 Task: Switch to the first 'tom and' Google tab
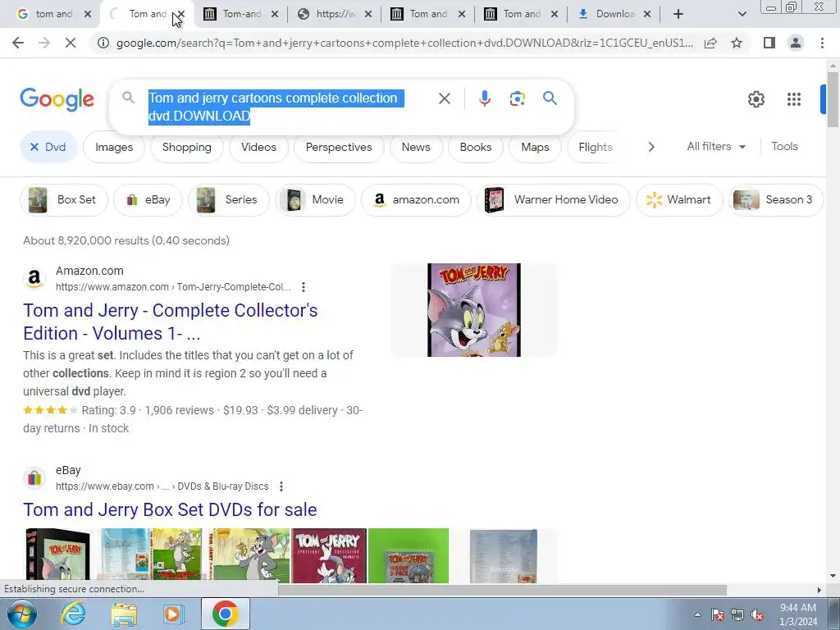53,14
